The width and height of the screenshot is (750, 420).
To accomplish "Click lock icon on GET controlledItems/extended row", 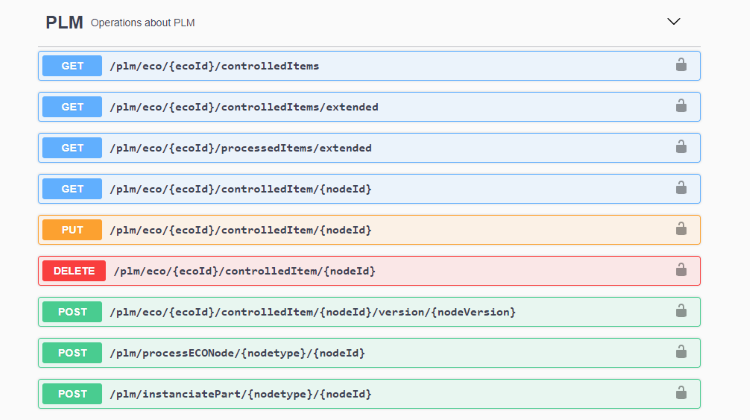I will click(x=681, y=106).
